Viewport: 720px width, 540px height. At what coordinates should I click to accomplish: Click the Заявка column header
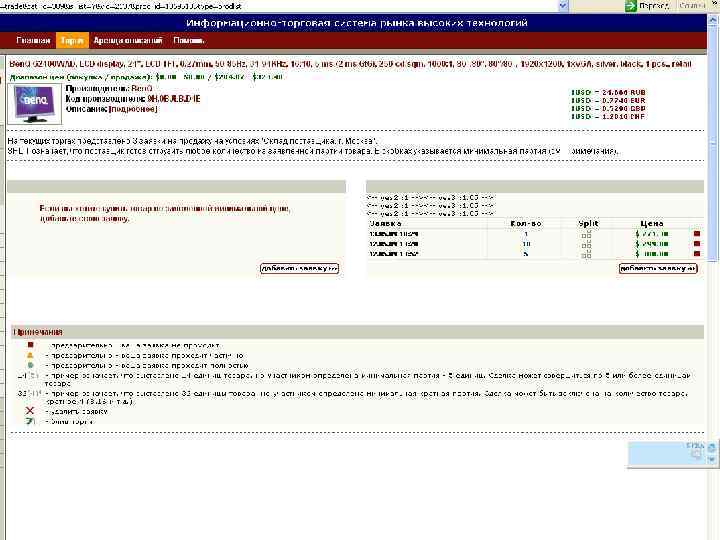pos(386,224)
